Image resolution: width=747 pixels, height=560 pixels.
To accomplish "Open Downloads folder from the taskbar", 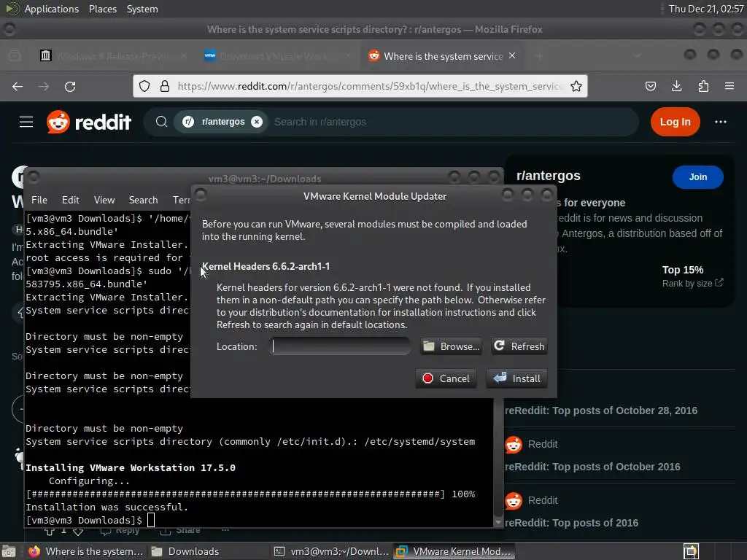I will pyautogui.click(x=208, y=551).
